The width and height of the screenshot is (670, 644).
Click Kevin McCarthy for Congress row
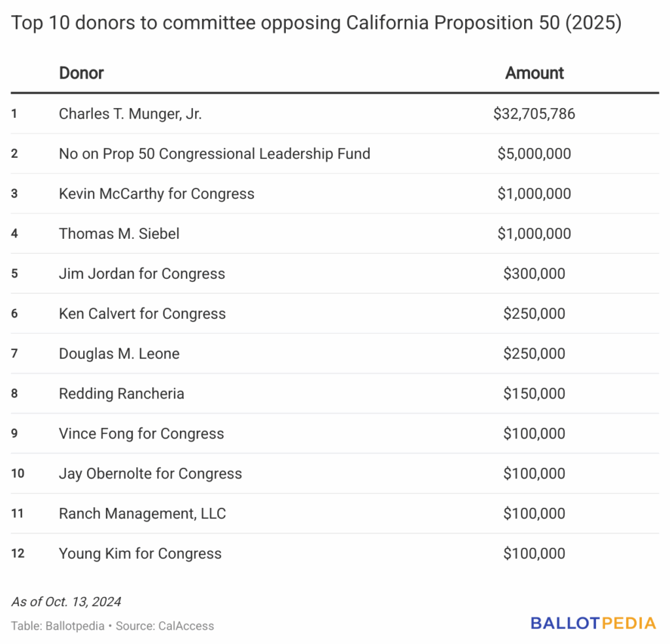(156, 194)
